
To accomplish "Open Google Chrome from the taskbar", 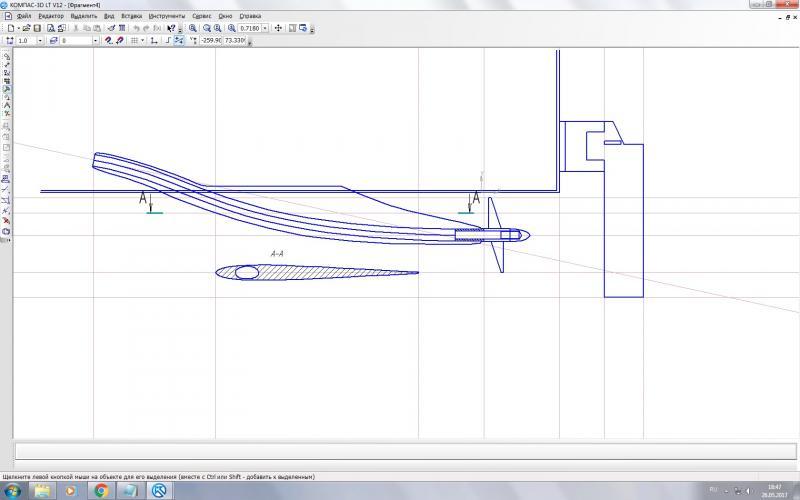I will tap(102, 491).
